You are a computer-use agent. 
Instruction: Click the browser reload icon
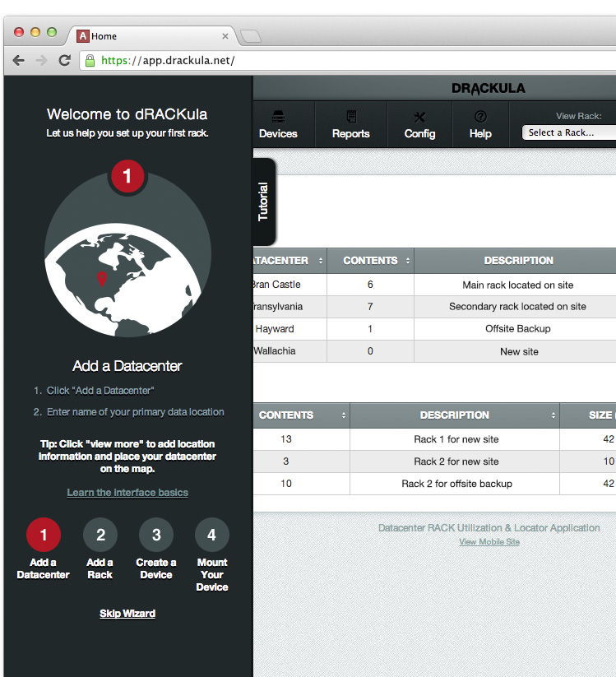tap(64, 60)
